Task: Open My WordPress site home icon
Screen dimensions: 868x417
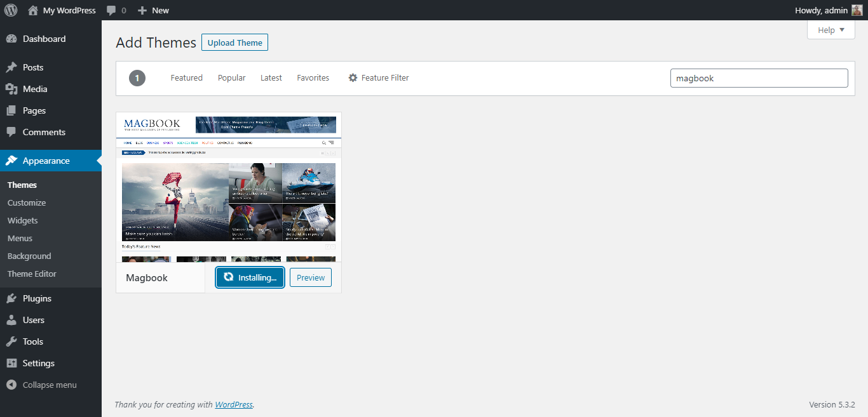Action: 33,10
